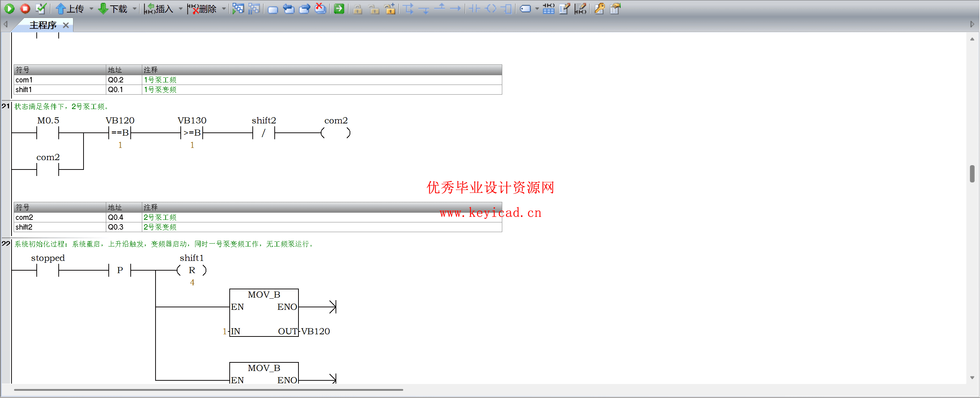Insert a coil with the coil icon
980x398 pixels.
491,8
